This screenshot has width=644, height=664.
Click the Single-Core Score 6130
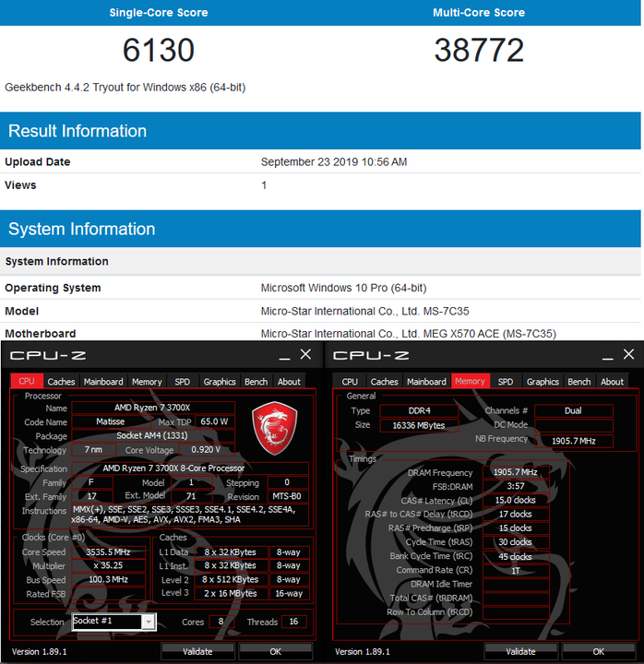159,50
